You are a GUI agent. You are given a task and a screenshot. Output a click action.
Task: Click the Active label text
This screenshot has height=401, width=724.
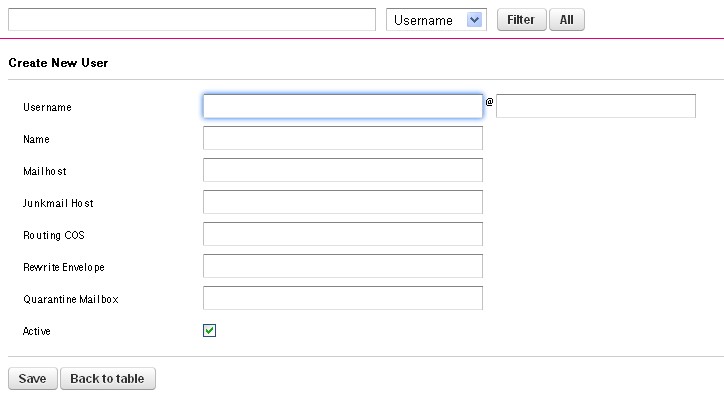(x=36, y=331)
